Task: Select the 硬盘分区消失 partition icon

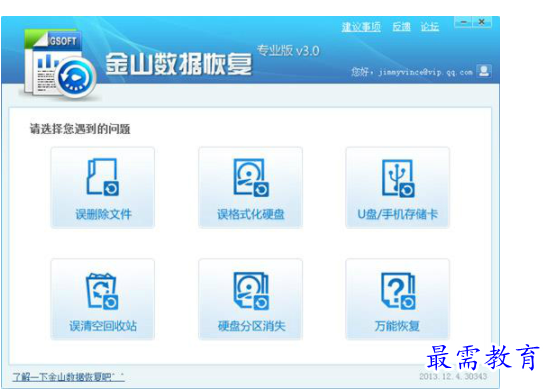Action: [251, 291]
